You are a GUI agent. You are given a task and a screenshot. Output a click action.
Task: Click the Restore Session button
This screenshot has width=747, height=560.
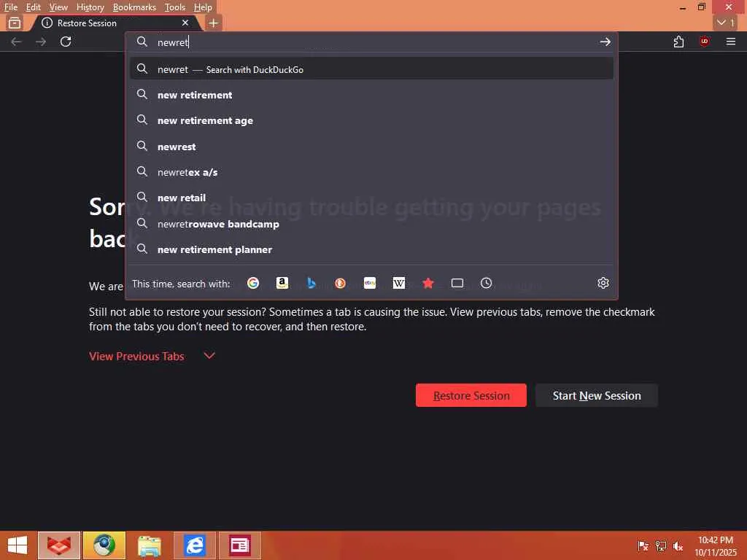[x=471, y=395]
